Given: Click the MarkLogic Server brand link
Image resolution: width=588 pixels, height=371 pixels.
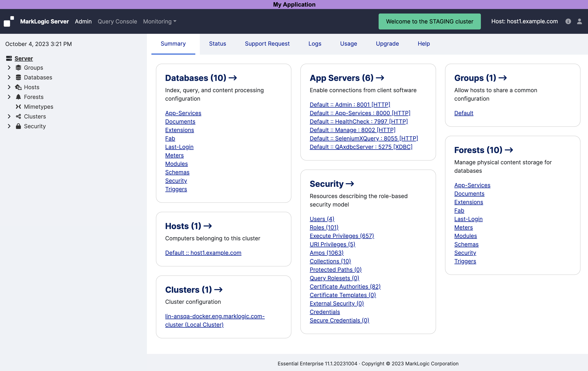Looking at the screenshot, I should coord(44,22).
